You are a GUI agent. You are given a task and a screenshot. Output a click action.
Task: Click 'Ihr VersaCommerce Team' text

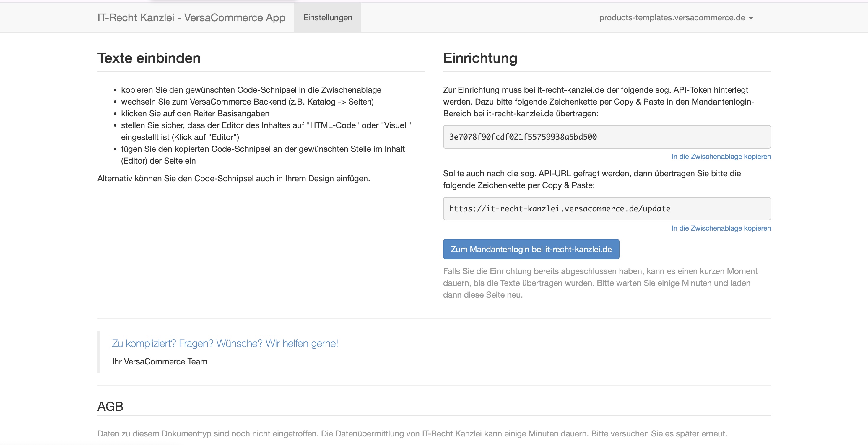point(159,361)
